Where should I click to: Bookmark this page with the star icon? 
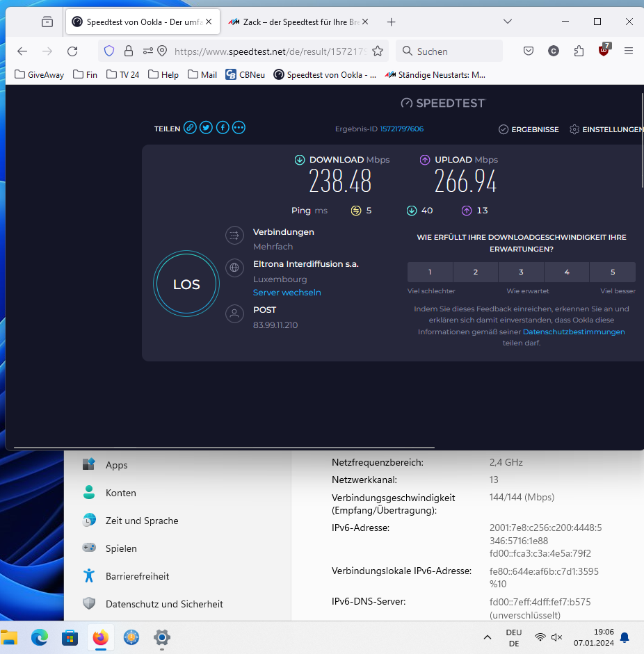pyautogui.click(x=378, y=51)
